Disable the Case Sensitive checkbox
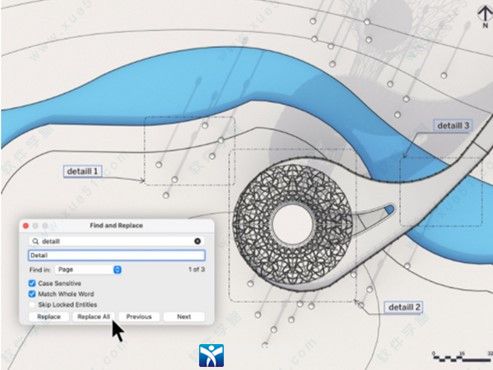The image size is (493, 370). [32, 283]
